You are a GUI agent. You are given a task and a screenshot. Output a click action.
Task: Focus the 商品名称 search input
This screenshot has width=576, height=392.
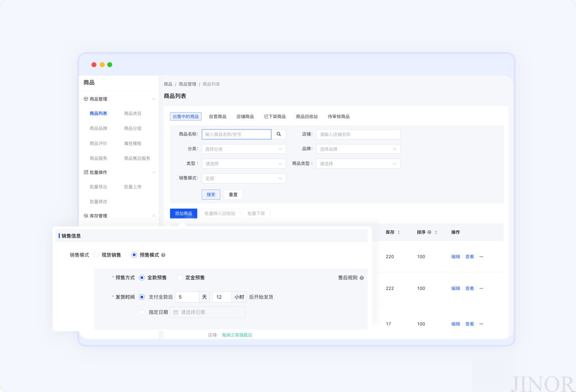237,134
